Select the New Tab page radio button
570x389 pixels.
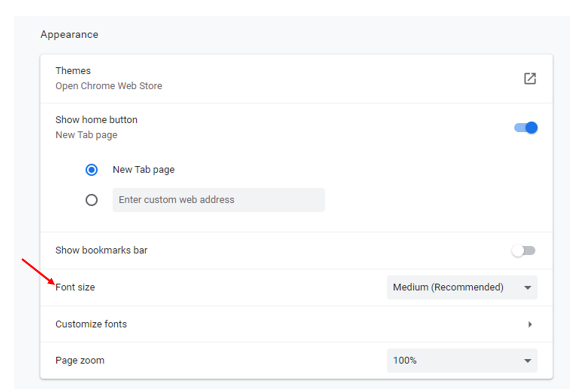click(91, 170)
